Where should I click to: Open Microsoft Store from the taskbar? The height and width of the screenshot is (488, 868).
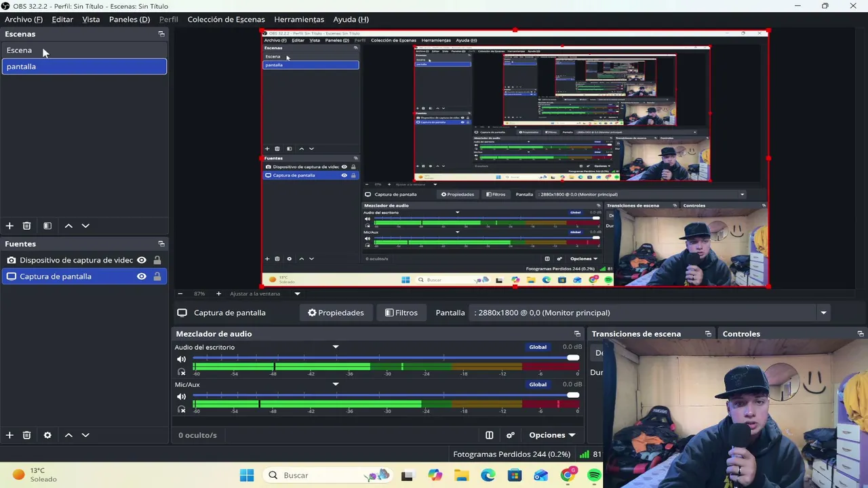pos(515,475)
